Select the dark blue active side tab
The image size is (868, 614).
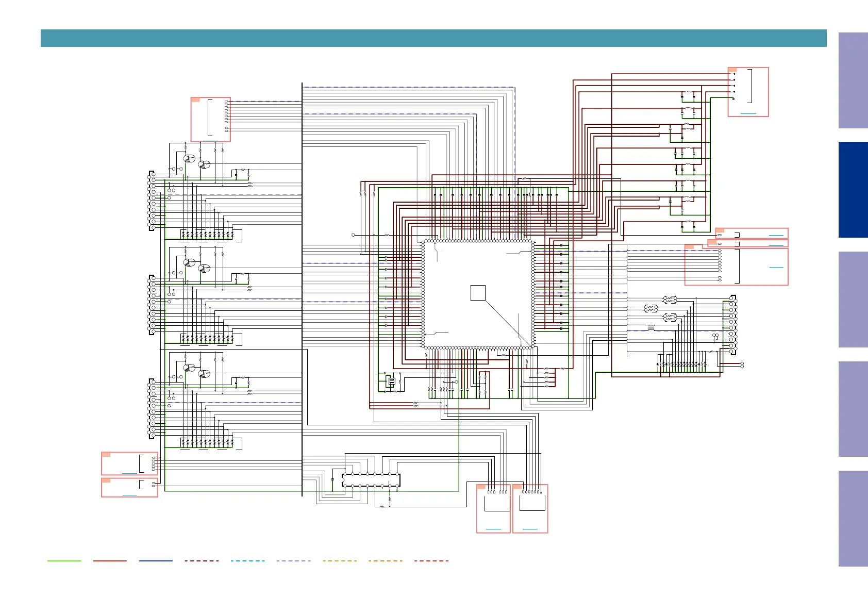pos(853,190)
